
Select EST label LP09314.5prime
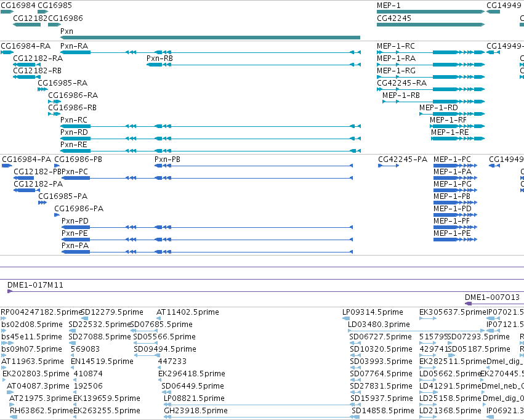coord(373,312)
